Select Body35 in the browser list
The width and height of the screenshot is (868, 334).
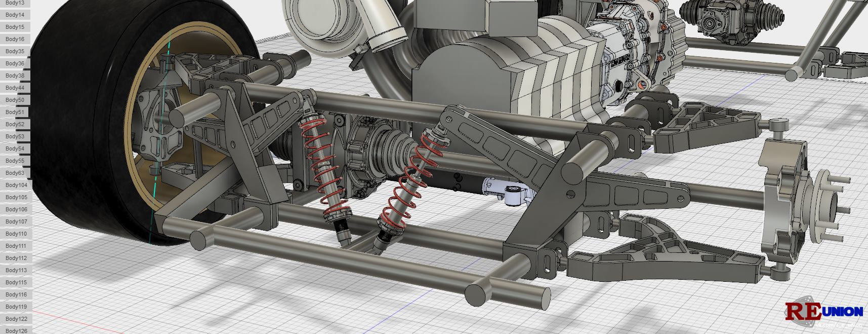(15, 51)
